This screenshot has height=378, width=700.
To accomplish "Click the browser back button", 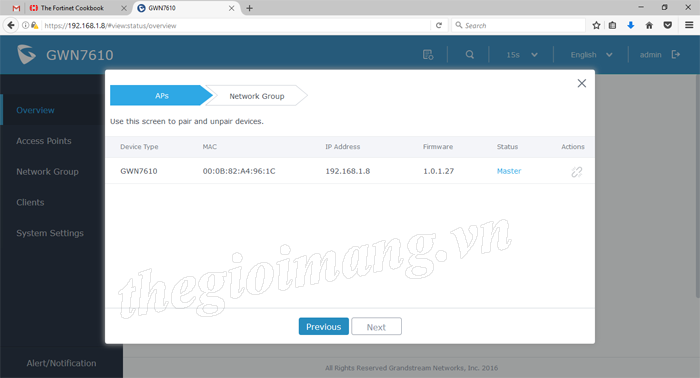I will pos(11,25).
